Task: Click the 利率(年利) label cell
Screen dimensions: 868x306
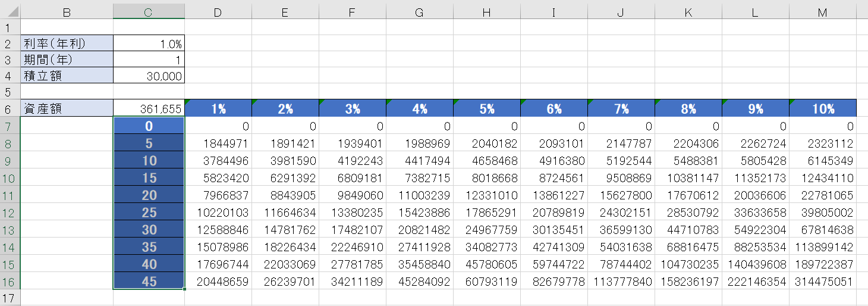Action: tap(67, 43)
